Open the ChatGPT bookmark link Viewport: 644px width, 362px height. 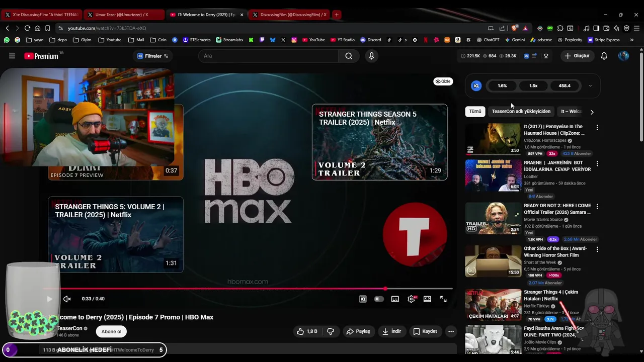488,40
